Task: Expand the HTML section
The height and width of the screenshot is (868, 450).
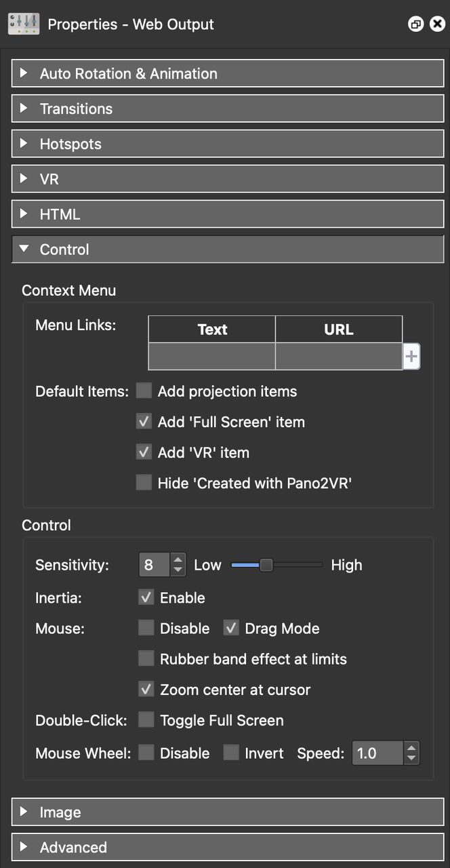Action: [228, 214]
